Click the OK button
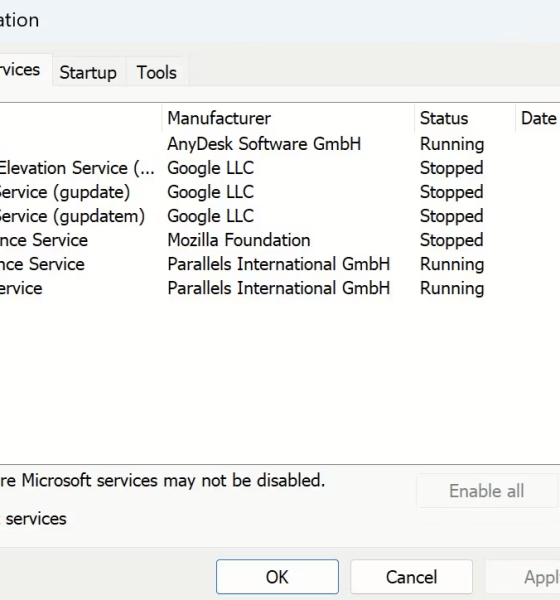560x600 pixels. pyautogui.click(x=277, y=577)
